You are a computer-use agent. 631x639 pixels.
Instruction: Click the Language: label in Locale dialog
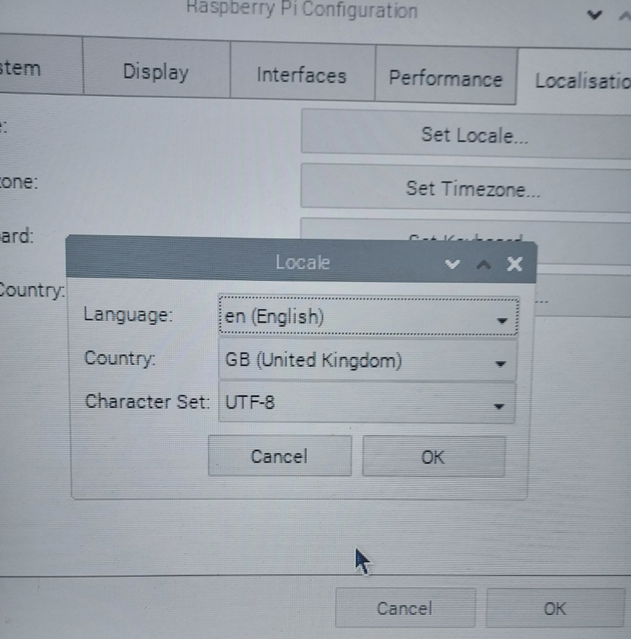coord(128,315)
